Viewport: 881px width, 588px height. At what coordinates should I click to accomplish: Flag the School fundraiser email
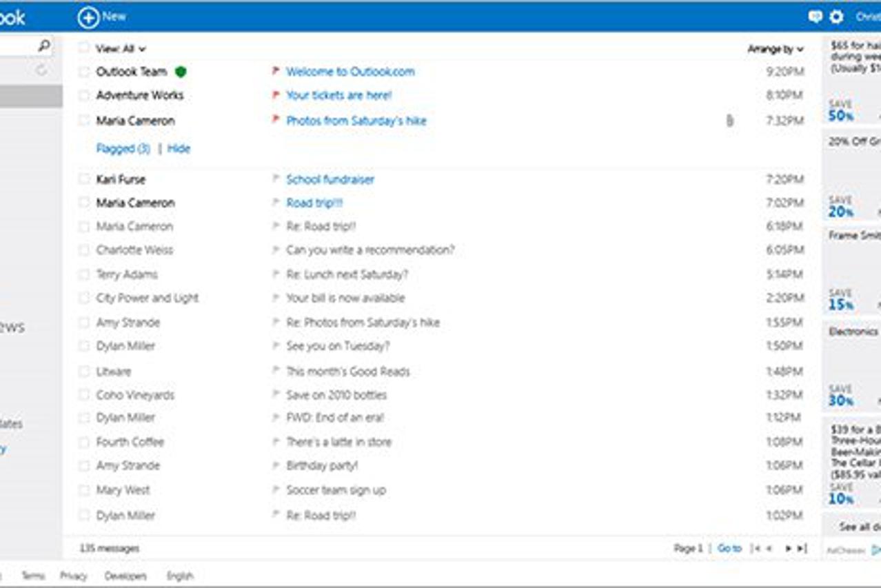(x=276, y=179)
